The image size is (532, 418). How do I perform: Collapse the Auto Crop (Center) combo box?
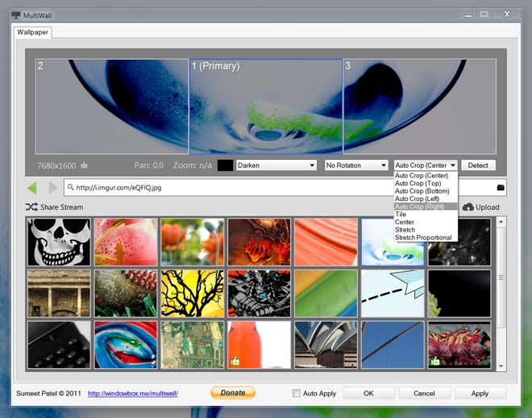(426, 165)
